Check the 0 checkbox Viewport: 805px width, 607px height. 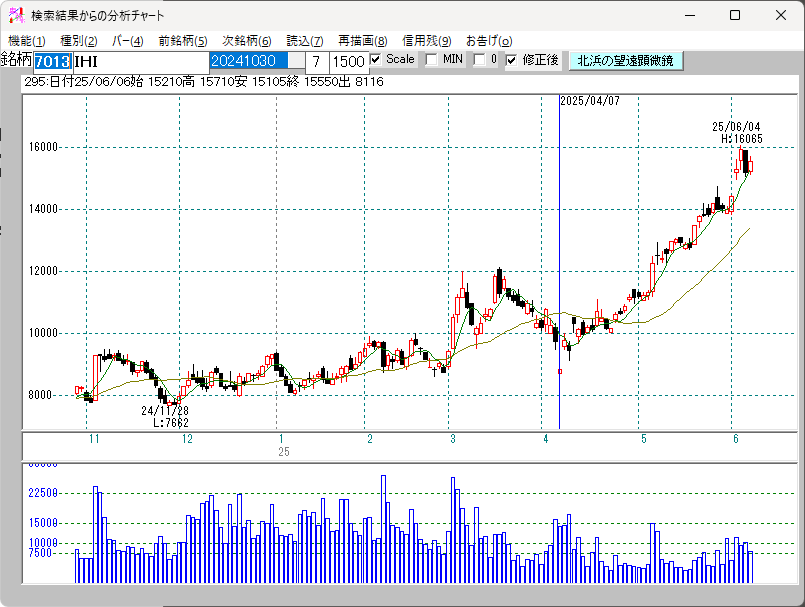tap(479, 60)
